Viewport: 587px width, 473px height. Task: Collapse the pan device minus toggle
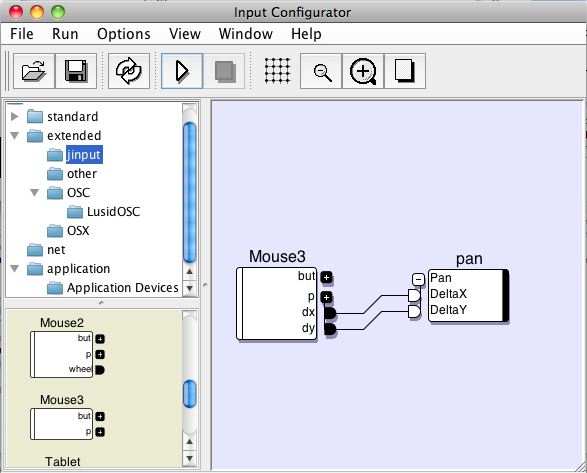tap(418, 279)
